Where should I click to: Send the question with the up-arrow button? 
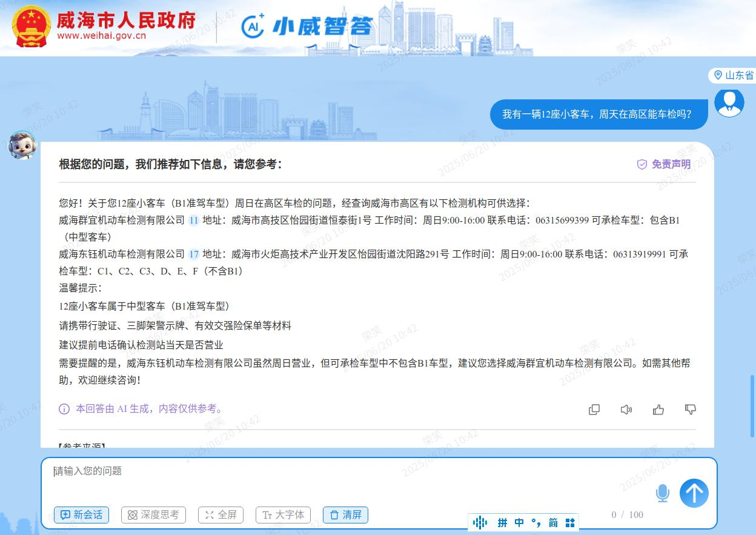tap(694, 493)
